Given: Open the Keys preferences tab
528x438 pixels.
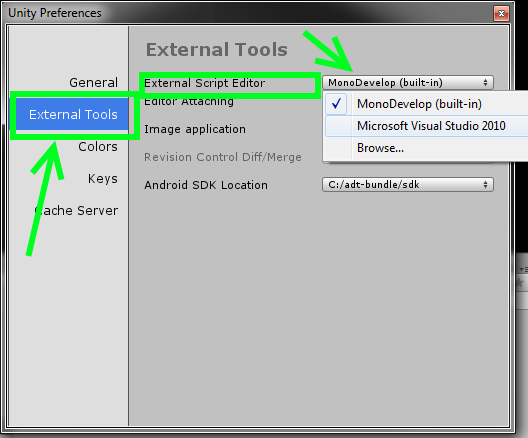Looking at the screenshot, I should coord(103,178).
